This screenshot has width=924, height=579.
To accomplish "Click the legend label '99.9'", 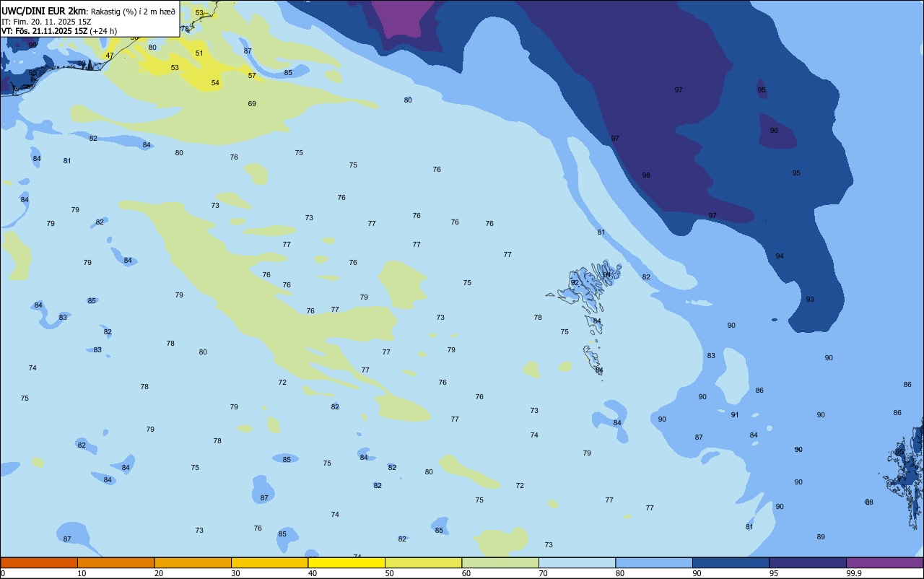I will pyautogui.click(x=854, y=573).
